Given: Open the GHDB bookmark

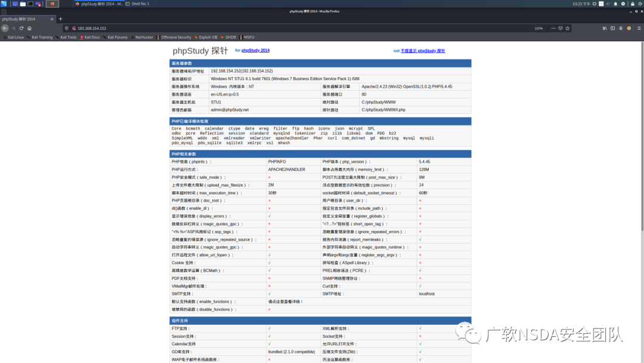Looking at the screenshot, I should pos(228,38).
